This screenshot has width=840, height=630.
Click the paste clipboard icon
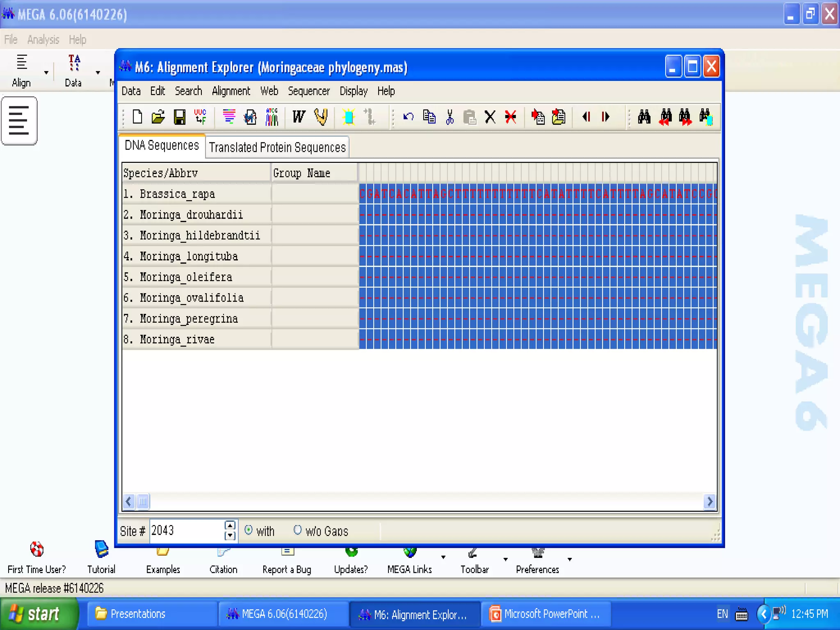pyautogui.click(x=470, y=117)
